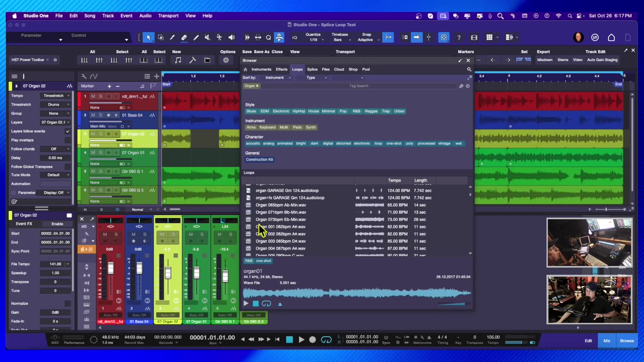This screenshot has width=644, height=362.
Task: Open the Song menu
Action: point(90,16)
